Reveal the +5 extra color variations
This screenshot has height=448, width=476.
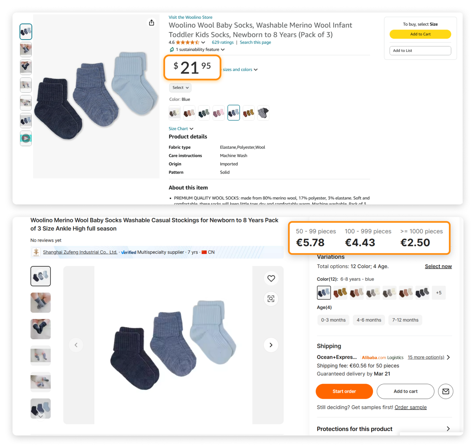(439, 293)
